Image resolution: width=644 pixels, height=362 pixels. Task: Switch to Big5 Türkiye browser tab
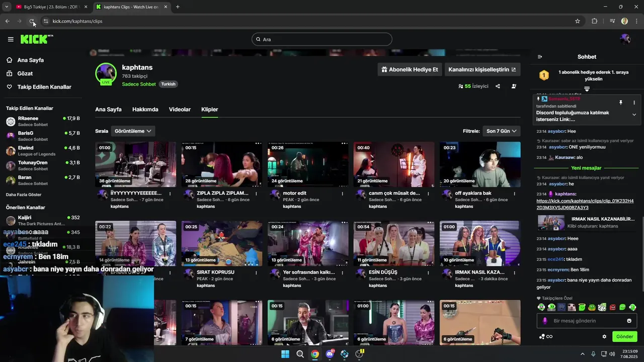51,7
